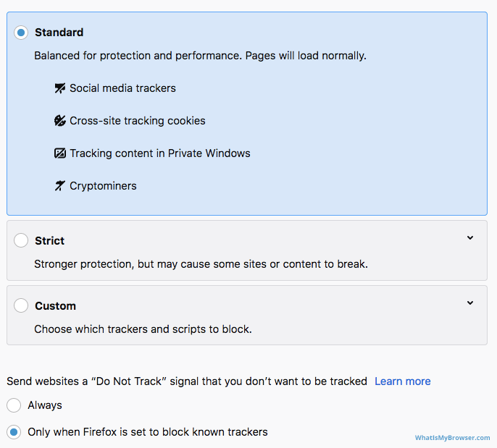Click Tracking content in Private Windows text
Viewport: 497px width, 448px height.
160,153
